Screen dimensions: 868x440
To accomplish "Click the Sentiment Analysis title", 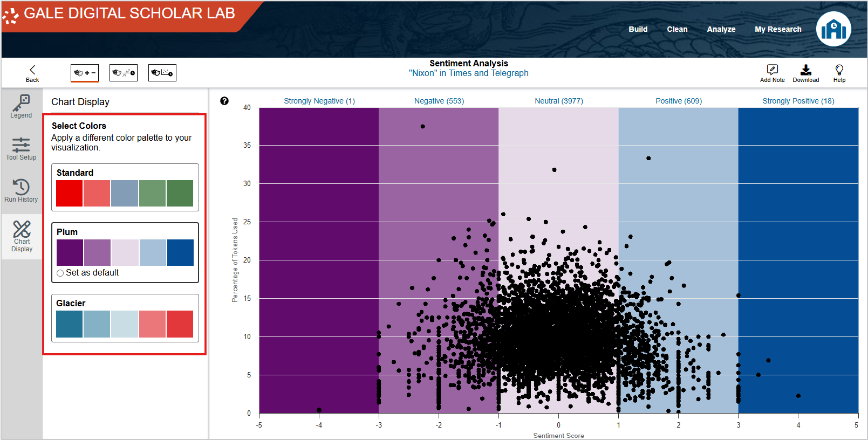I will point(469,63).
